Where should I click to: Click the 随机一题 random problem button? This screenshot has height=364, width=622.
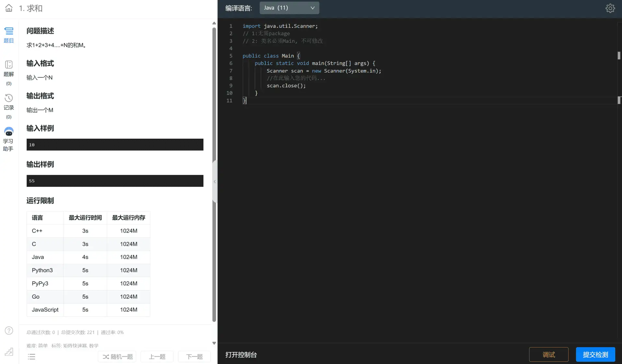(x=117, y=357)
